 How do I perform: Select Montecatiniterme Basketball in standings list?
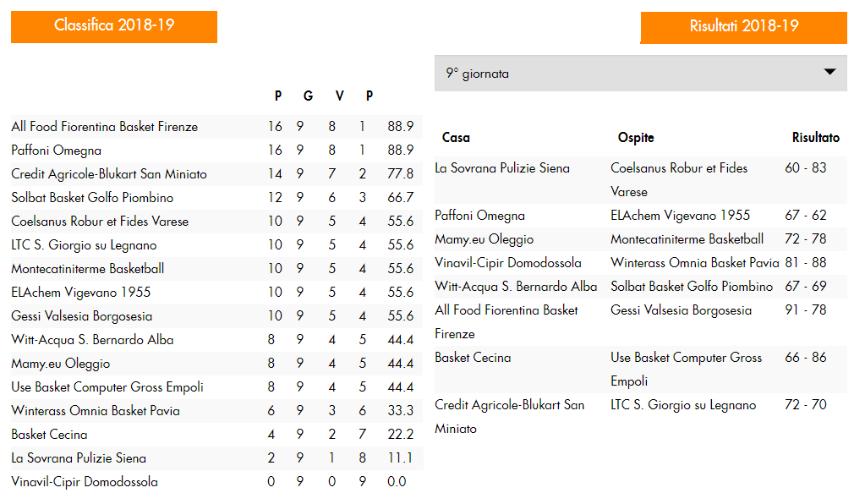[216, 269]
